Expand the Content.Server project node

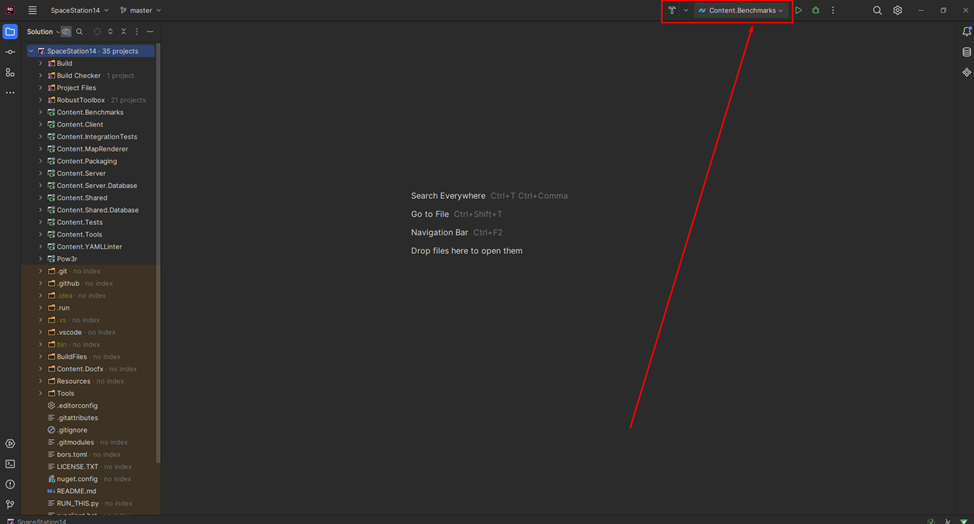pos(41,173)
